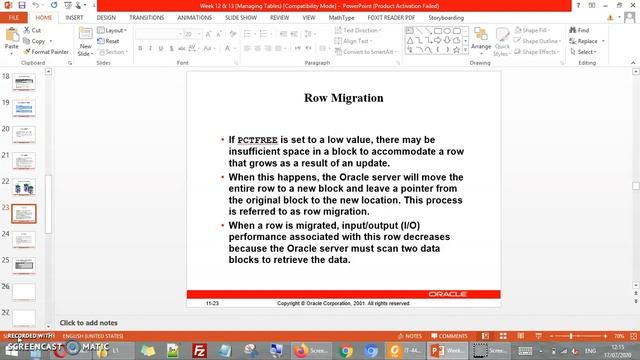Open Align Text dropdown
The width and height of the screenshot is (640, 360).
(353, 41)
